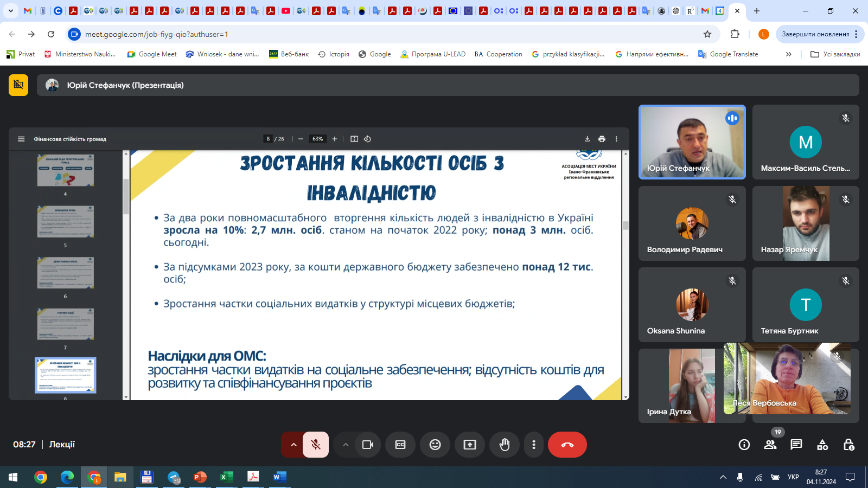Toggle the camera on or off
Viewport: 868px width, 488px height.
pyautogui.click(x=368, y=445)
